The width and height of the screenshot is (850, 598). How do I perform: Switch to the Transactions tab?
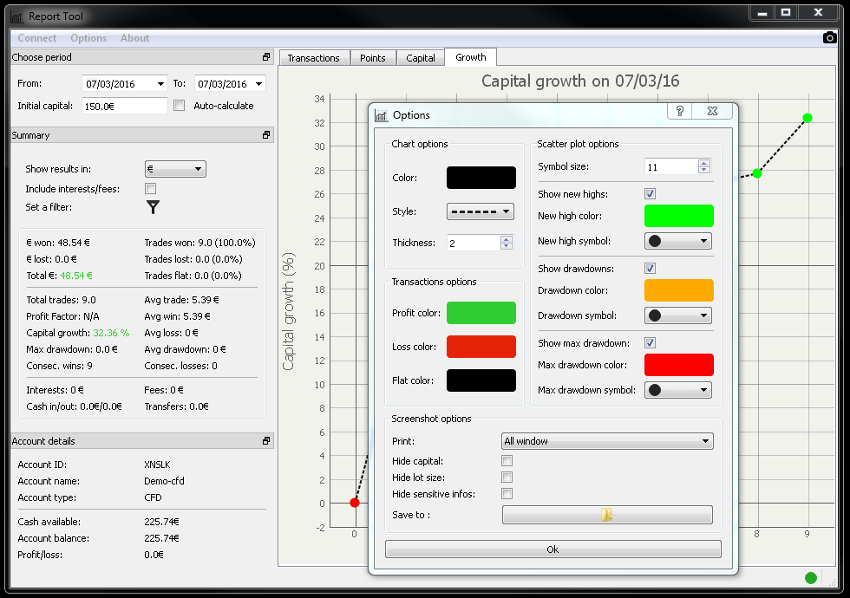pyautogui.click(x=313, y=58)
